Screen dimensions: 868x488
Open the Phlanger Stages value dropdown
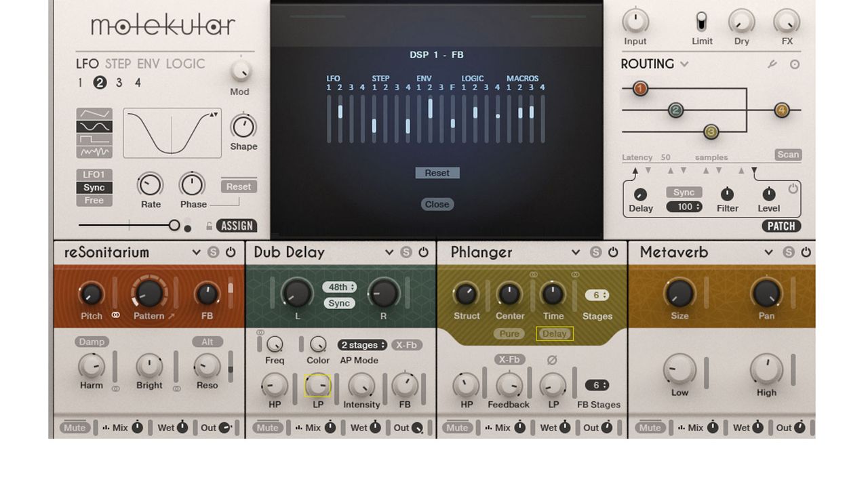click(597, 296)
